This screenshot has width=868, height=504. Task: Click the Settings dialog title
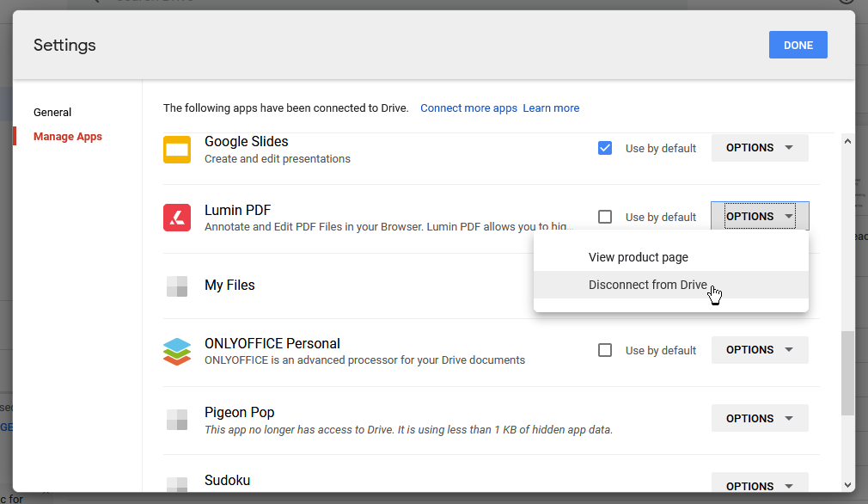pos(64,46)
